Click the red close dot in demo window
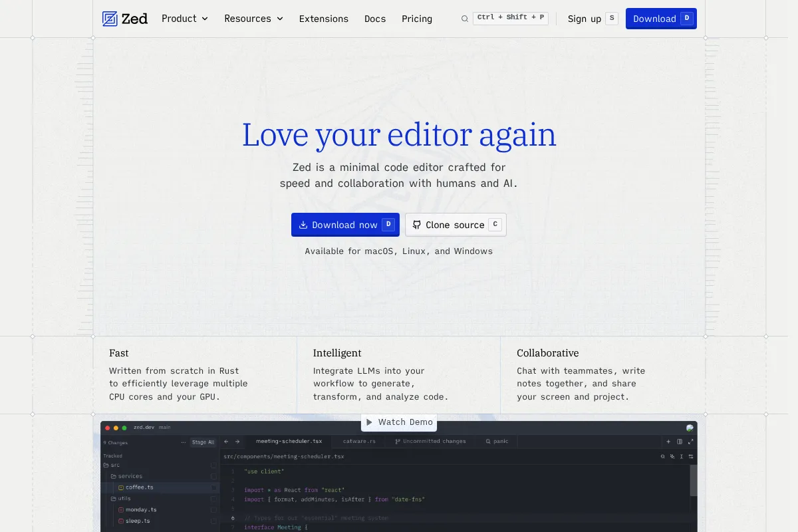Viewport: 798px width, 532px height. tap(108, 428)
